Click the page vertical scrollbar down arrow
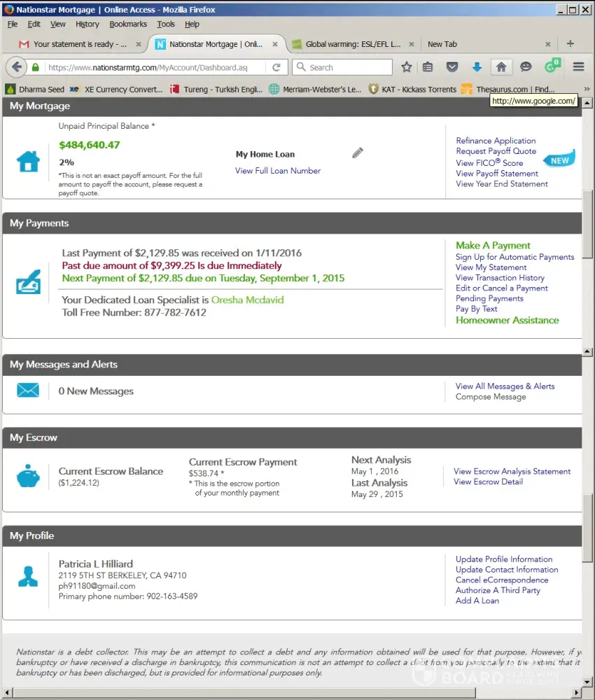The image size is (595, 700). (587, 682)
